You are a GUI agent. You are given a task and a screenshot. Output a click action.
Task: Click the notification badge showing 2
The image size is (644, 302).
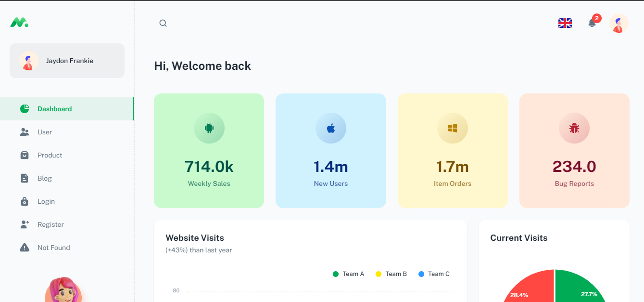596,18
